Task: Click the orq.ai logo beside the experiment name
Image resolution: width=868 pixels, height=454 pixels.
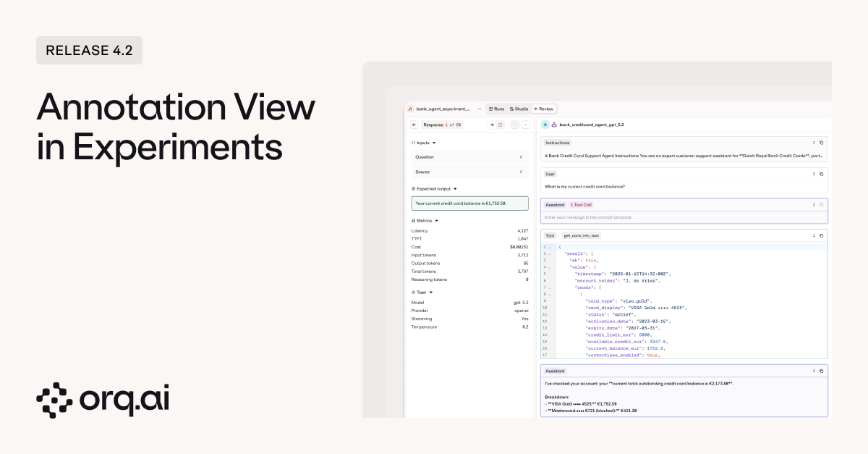Action: 410,109
